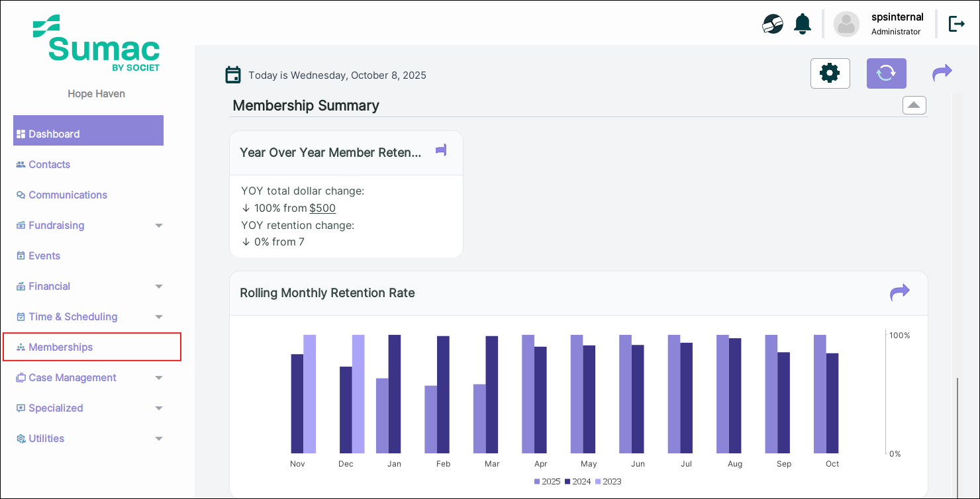Image resolution: width=980 pixels, height=499 pixels.
Task: Click the globe icon beside the bell
Action: coord(773,24)
